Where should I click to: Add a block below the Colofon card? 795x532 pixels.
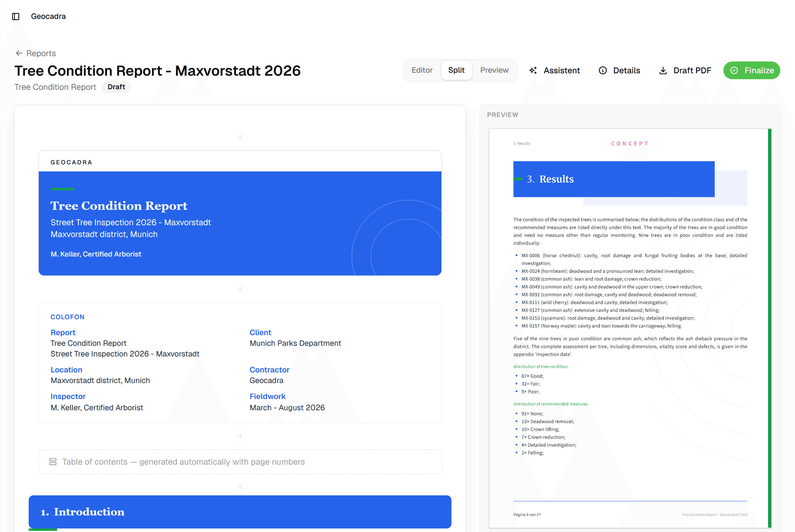point(240,436)
